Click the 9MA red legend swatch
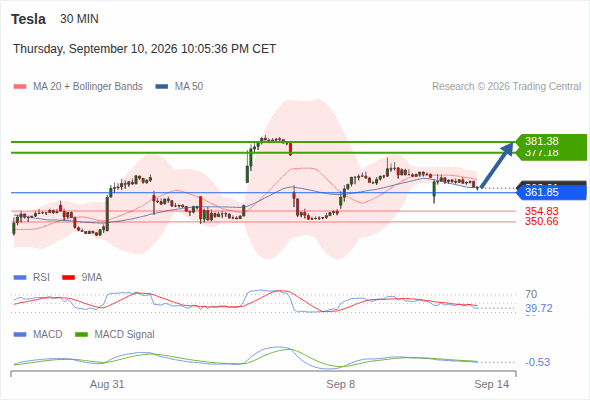This screenshot has height=400, width=590. coord(68,278)
